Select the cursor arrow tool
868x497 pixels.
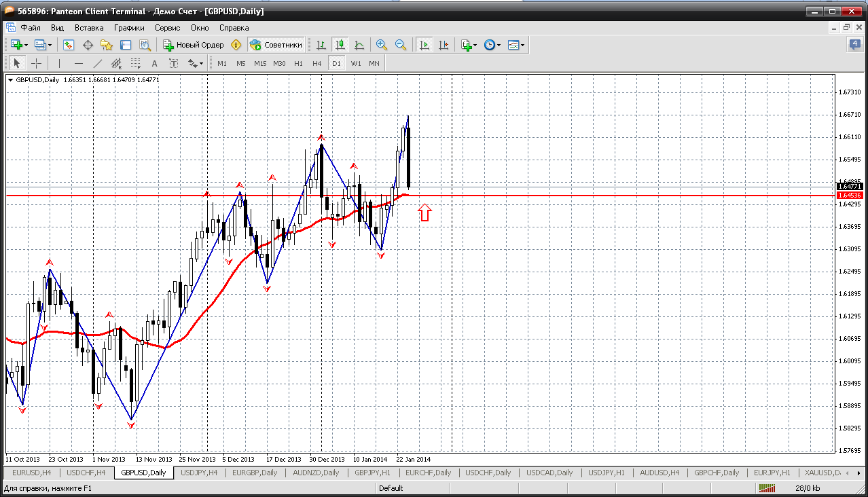pyautogui.click(x=18, y=63)
